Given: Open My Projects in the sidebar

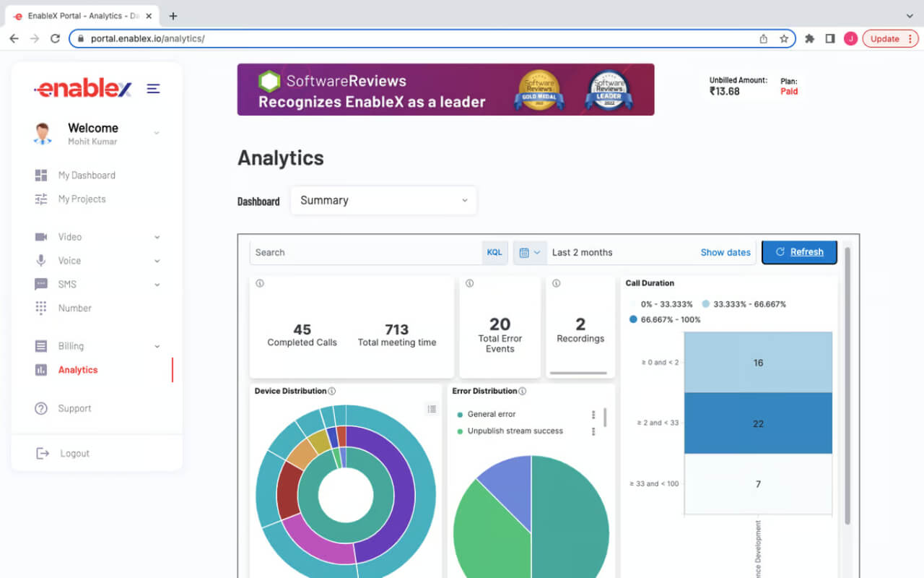Looking at the screenshot, I should (x=82, y=199).
